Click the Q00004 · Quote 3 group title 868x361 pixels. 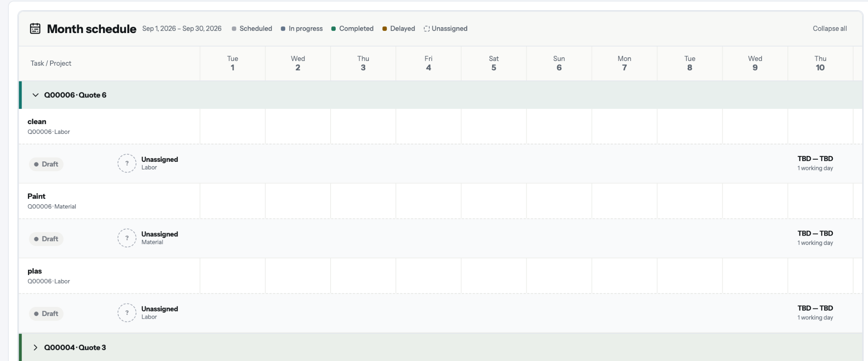(x=75, y=347)
